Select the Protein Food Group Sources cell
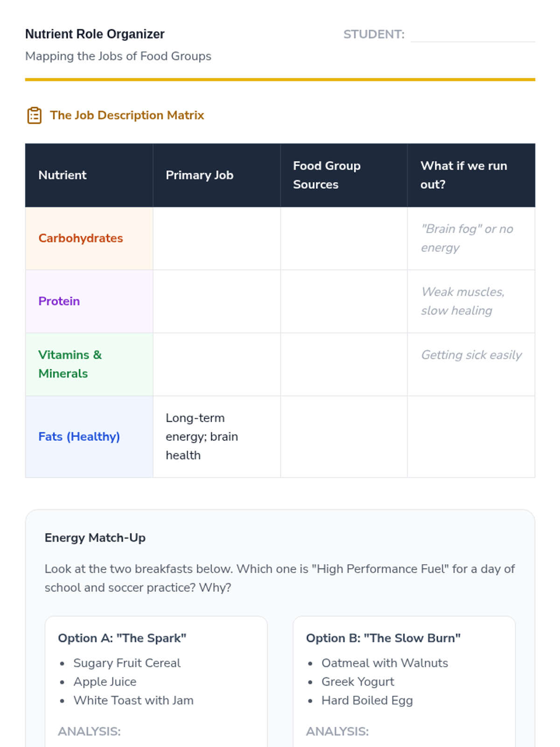 (344, 302)
